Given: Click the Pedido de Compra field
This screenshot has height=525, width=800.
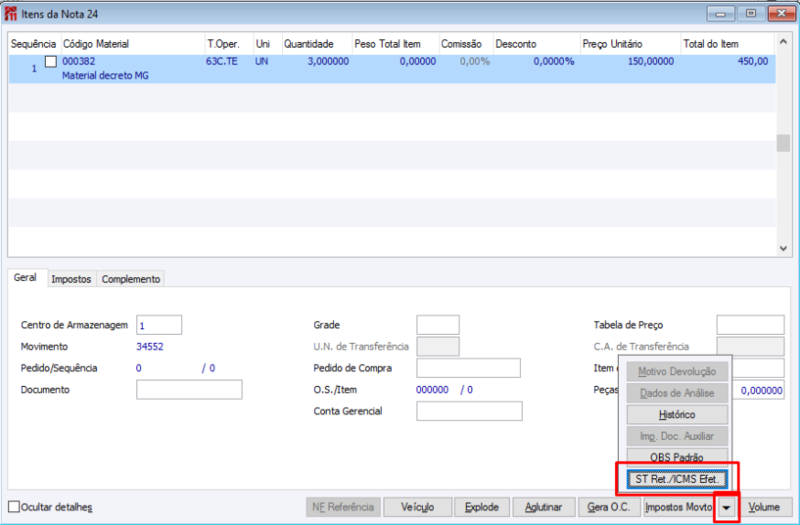Looking at the screenshot, I should coord(468,368).
